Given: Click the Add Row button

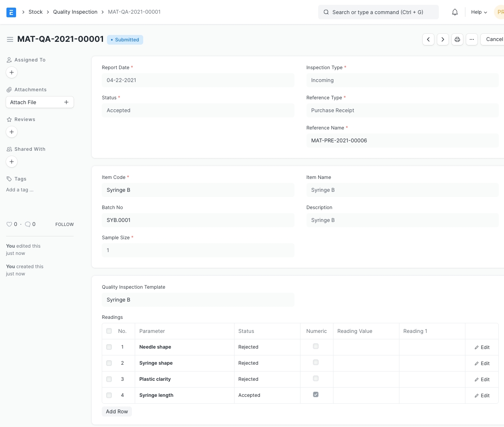Looking at the screenshot, I should (x=117, y=411).
